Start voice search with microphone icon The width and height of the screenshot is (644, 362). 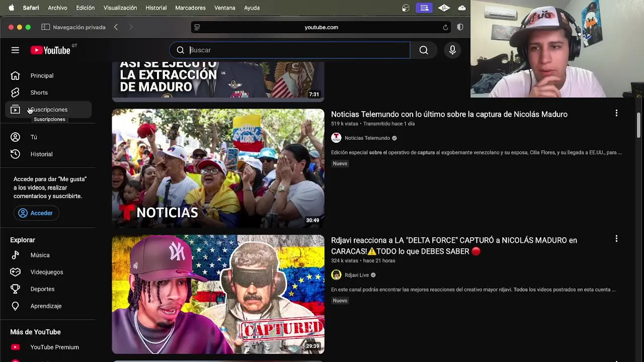[x=452, y=50]
